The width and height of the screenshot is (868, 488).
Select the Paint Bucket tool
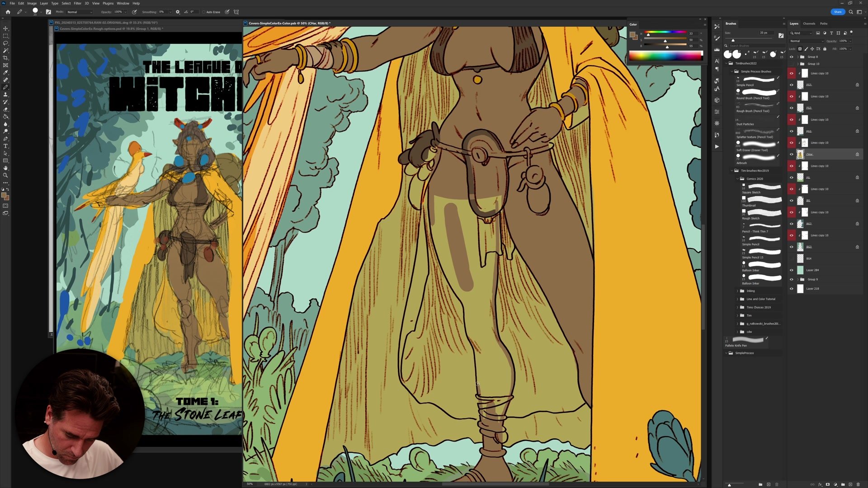[5, 117]
